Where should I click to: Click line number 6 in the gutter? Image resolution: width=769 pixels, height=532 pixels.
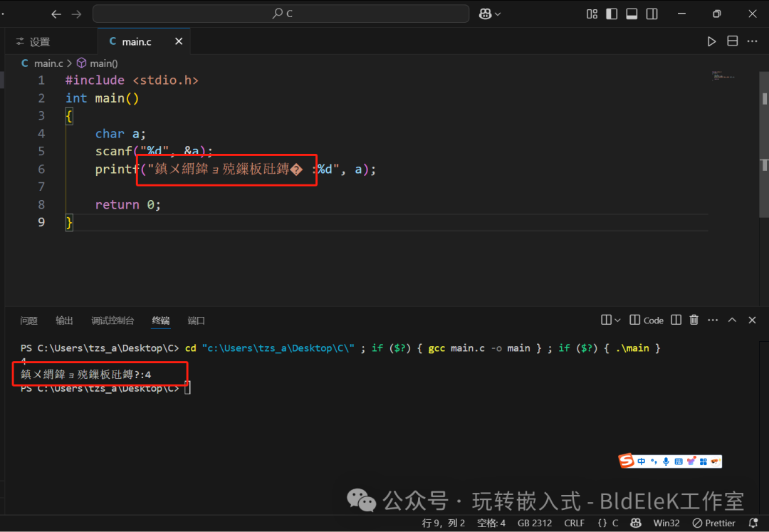pos(41,169)
